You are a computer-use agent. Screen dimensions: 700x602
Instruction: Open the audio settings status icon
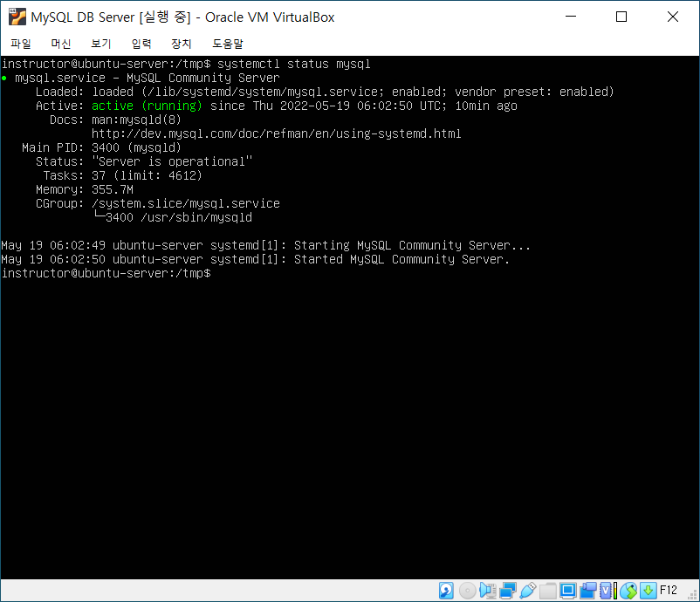[488, 591]
